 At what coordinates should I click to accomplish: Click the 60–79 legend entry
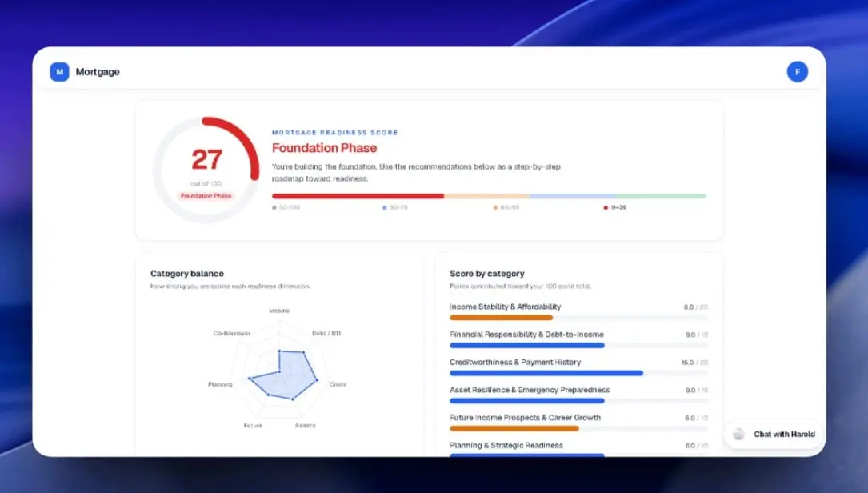tap(394, 208)
